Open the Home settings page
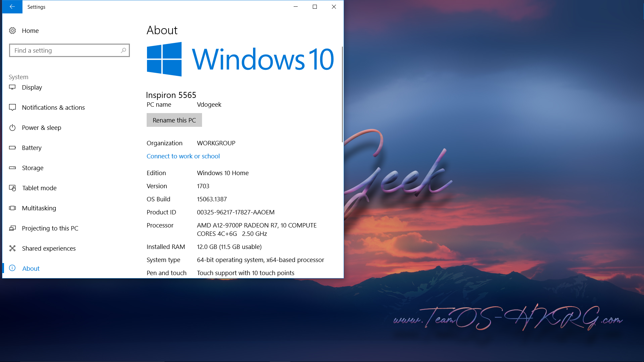This screenshot has width=644, height=362. [30, 31]
